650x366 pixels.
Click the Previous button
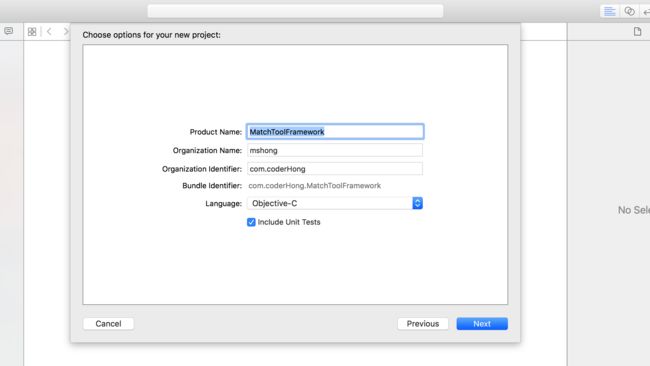pos(423,324)
